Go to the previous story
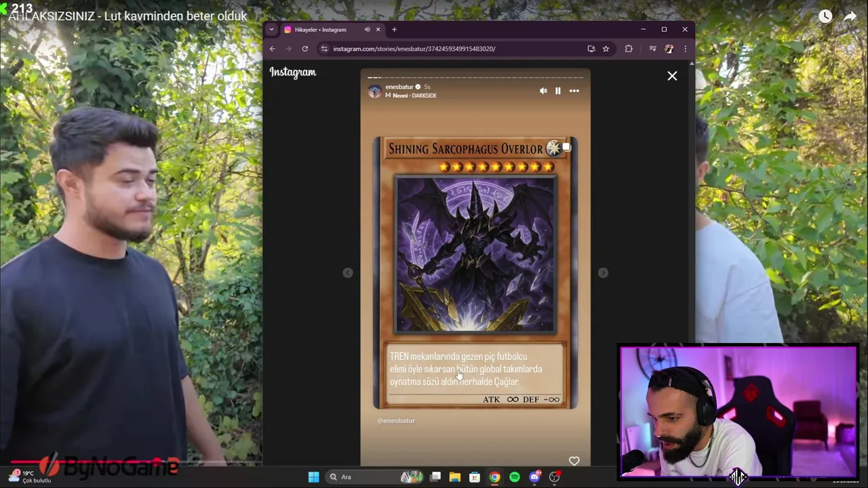Screen dimensions: 868x488 point(348,272)
